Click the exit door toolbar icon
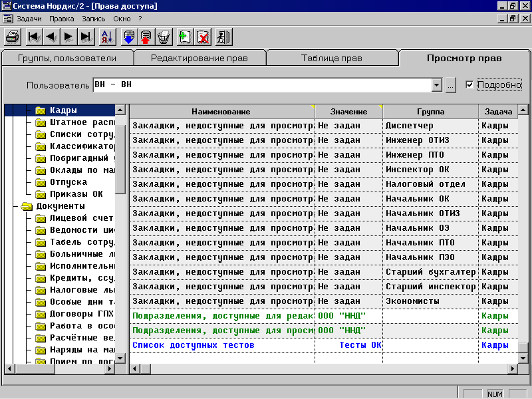The image size is (532, 399). pyautogui.click(x=224, y=37)
